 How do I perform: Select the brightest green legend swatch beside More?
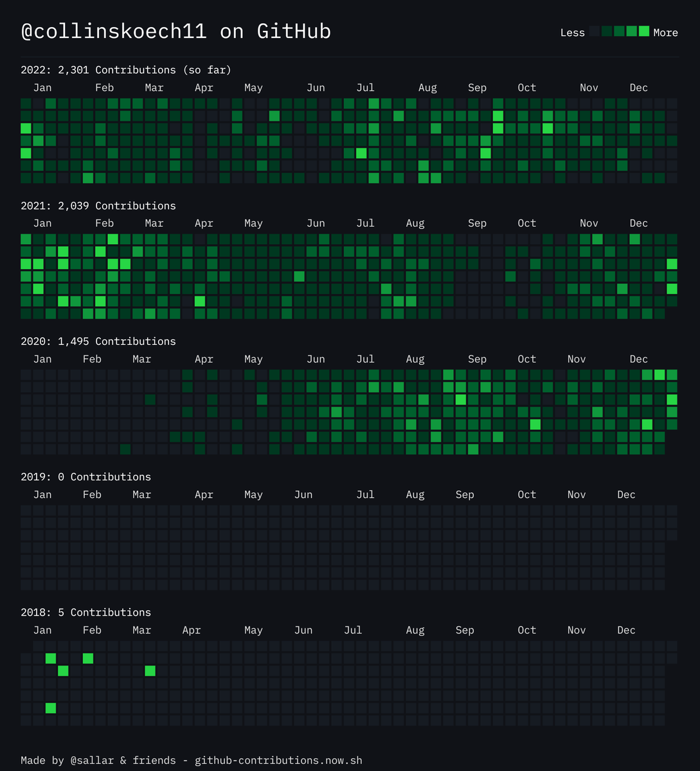click(644, 31)
